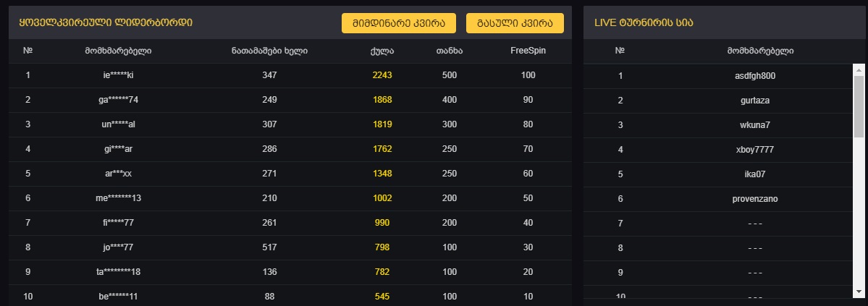Select leaderboard user ga******74

tap(119, 100)
